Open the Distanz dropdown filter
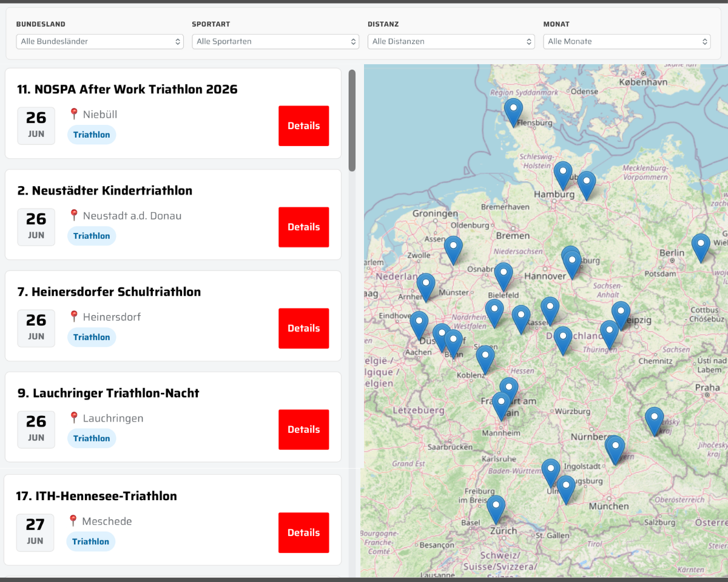 coord(451,41)
